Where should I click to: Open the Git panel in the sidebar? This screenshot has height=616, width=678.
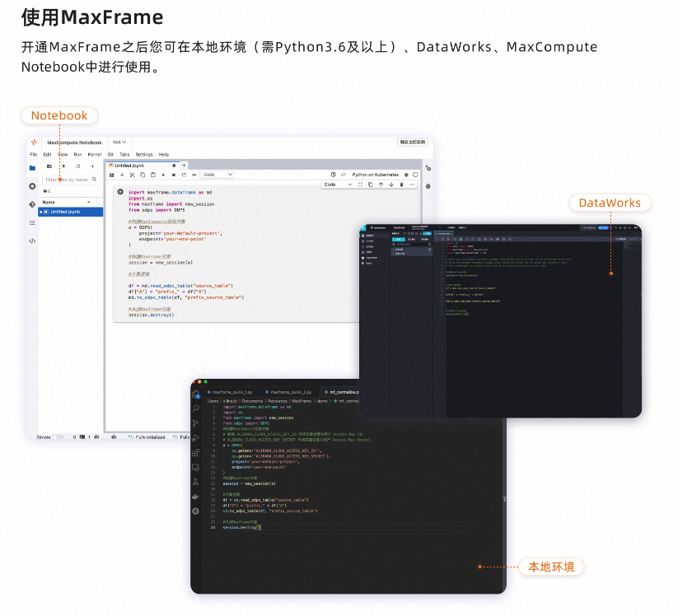30,203
